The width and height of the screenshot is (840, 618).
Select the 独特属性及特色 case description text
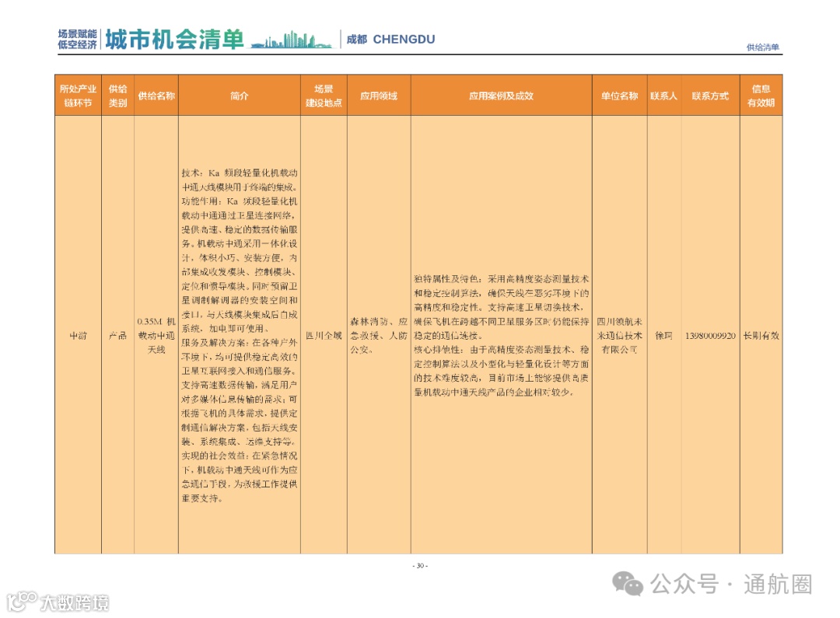click(502, 336)
